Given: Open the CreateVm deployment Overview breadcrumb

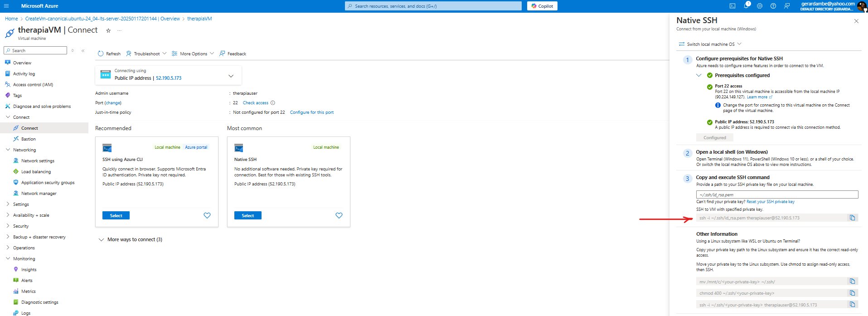Looking at the screenshot, I should (102, 19).
